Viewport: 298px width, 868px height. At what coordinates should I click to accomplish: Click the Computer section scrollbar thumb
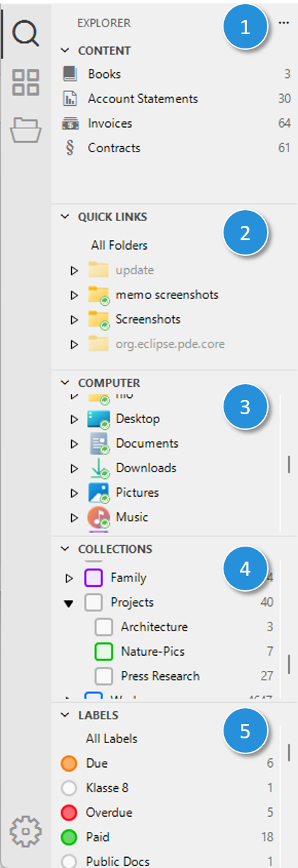pos(288,465)
